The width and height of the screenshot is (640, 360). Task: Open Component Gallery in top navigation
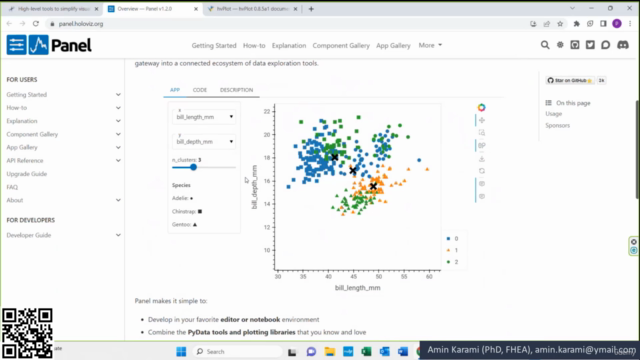pyautogui.click(x=341, y=45)
